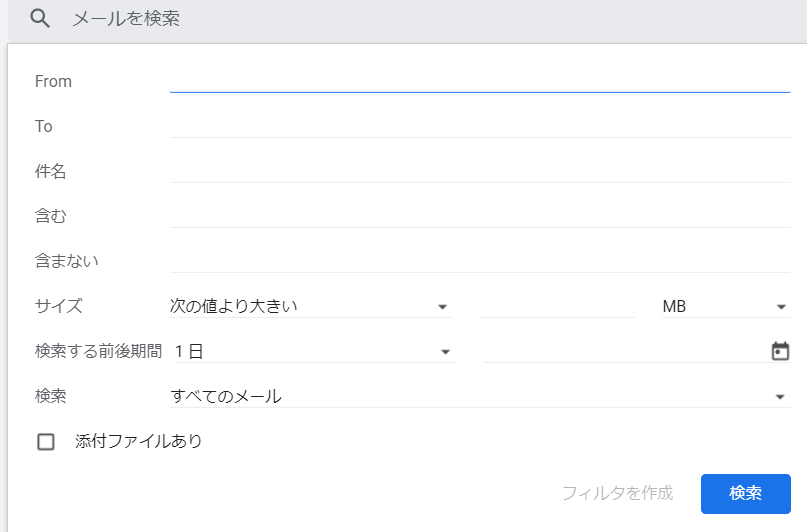807x532 pixels.
Task: Click the 検索する前後期間 label
Action: [98, 351]
